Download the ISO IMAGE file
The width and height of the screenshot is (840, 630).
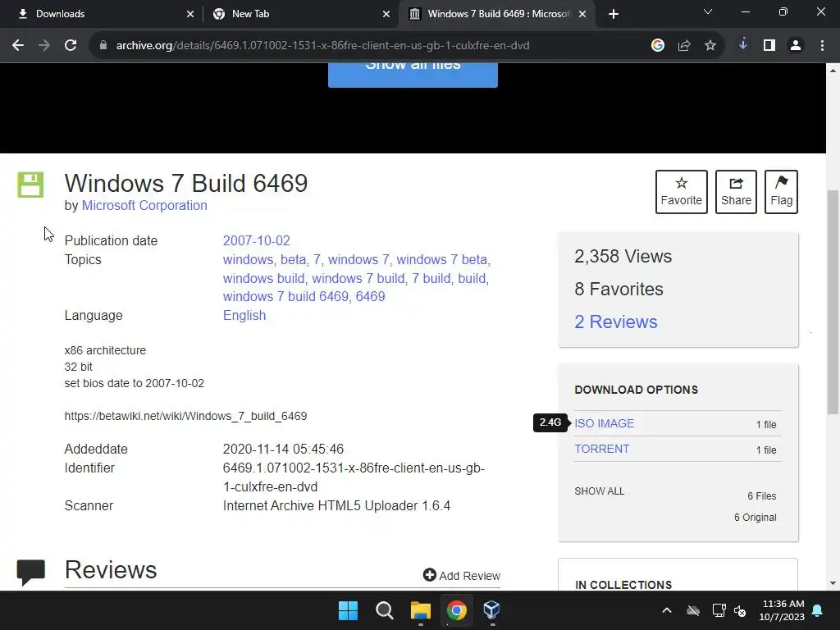pyautogui.click(x=605, y=423)
